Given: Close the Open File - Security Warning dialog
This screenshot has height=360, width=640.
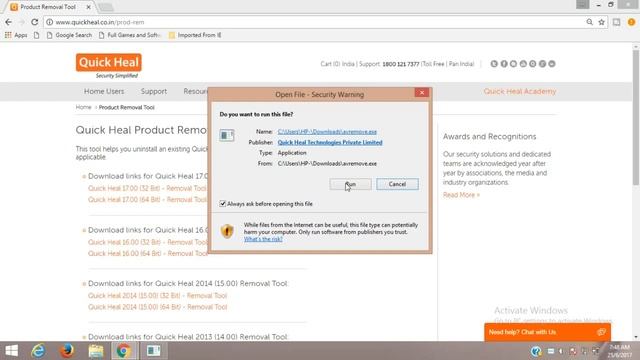Looking at the screenshot, I should click(422, 93).
